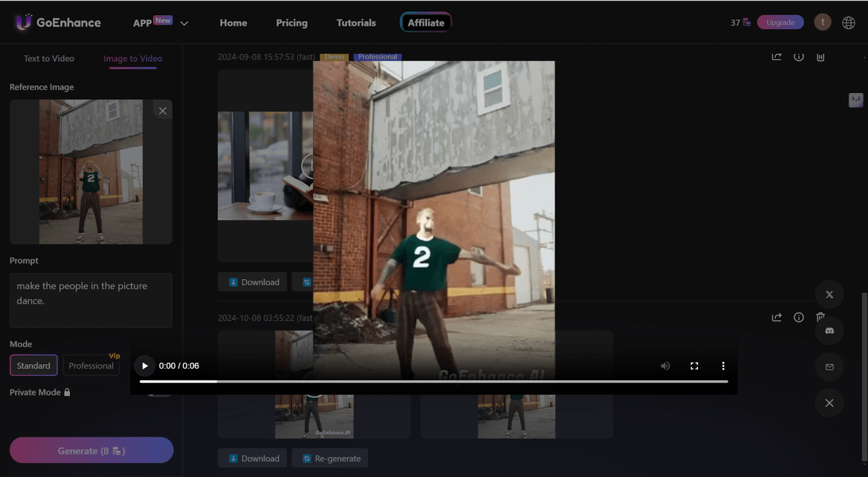
Task: Click the Generate button
Action: (91, 450)
